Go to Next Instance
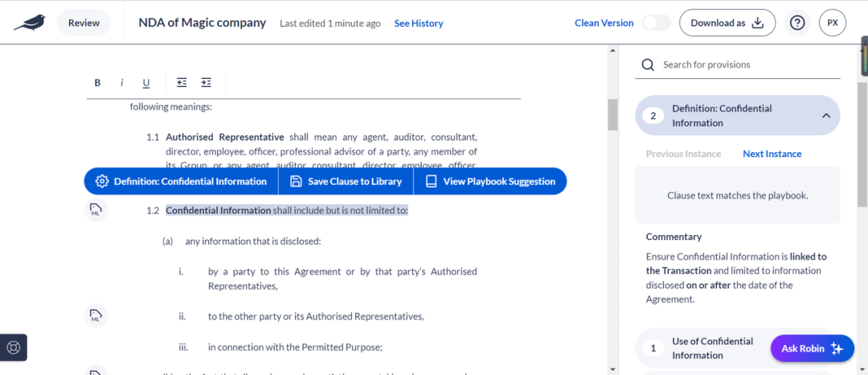Image resolution: width=868 pixels, height=375 pixels. 772,154
